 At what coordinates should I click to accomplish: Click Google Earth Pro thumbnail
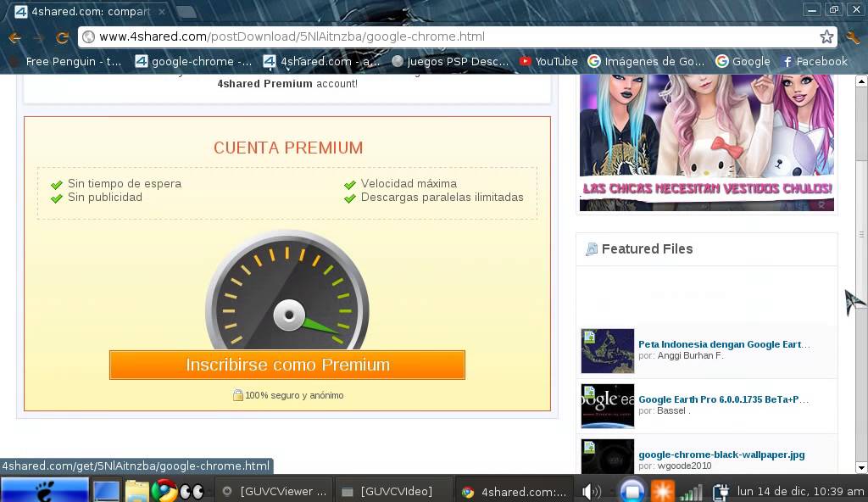(x=607, y=406)
